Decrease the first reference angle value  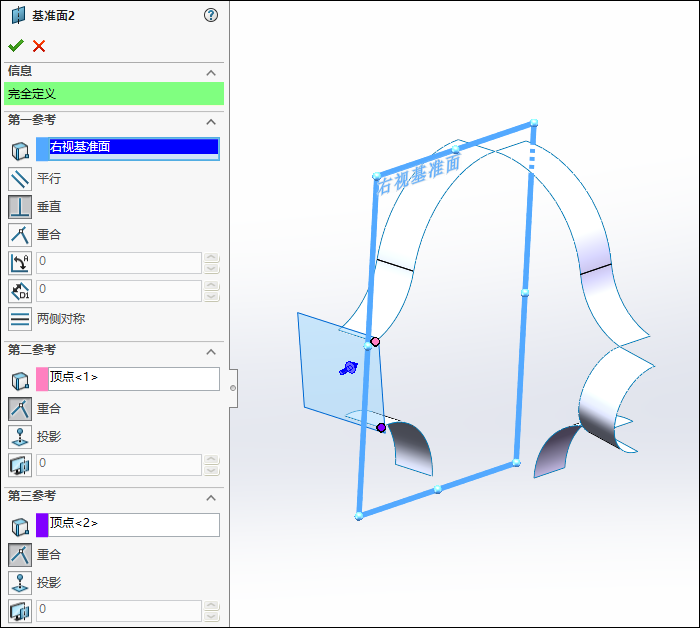pyautogui.click(x=212, y=268)
